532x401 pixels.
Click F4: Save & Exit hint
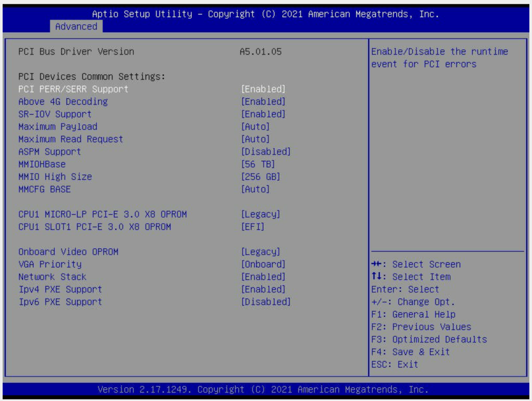[410, 352]
